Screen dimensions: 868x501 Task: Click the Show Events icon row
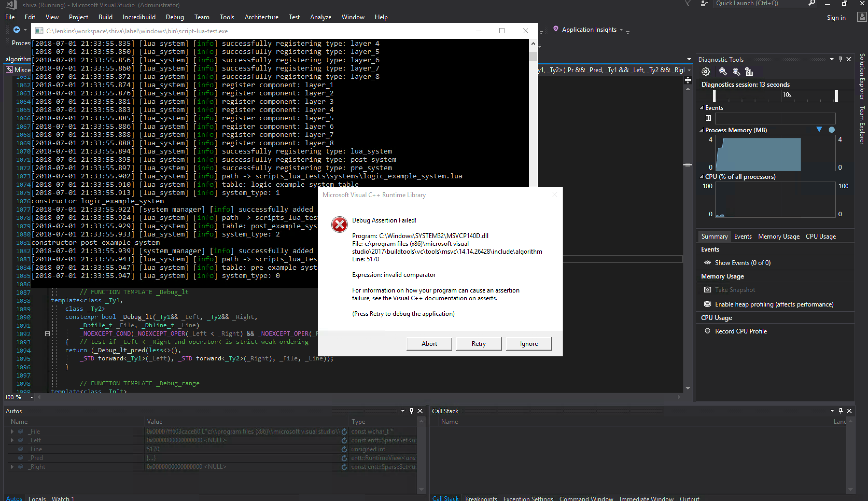[707, 262]
